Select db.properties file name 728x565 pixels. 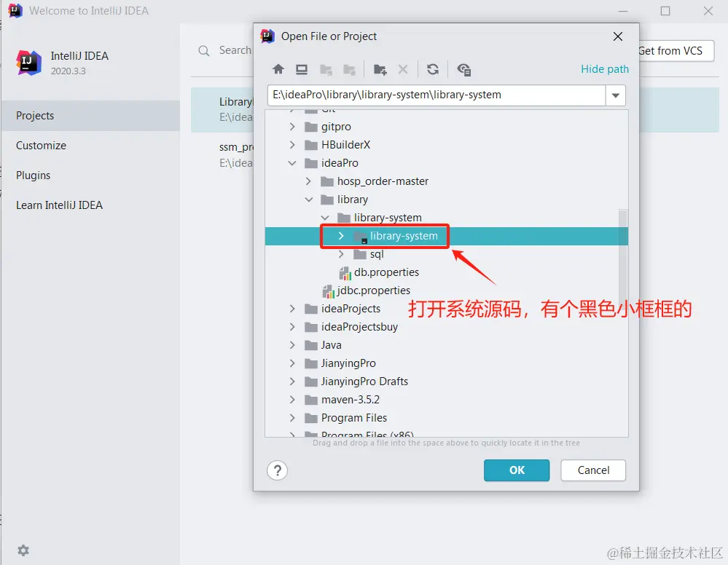pos(386,272)
